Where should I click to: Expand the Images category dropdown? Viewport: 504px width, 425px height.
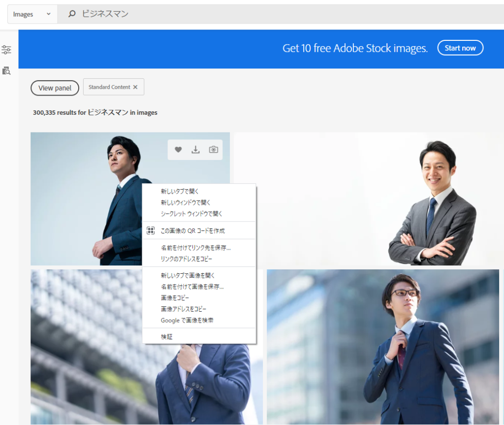(32, 14)
